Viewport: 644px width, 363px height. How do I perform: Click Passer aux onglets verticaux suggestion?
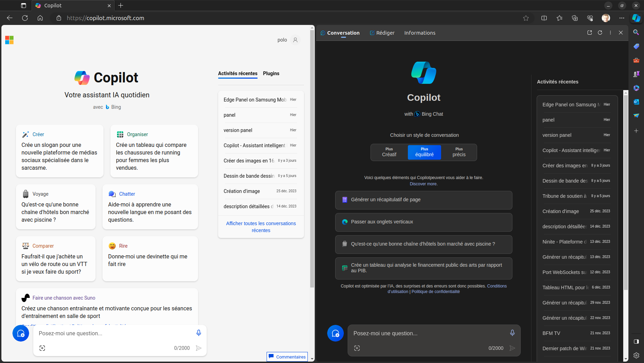click(424, 222)
